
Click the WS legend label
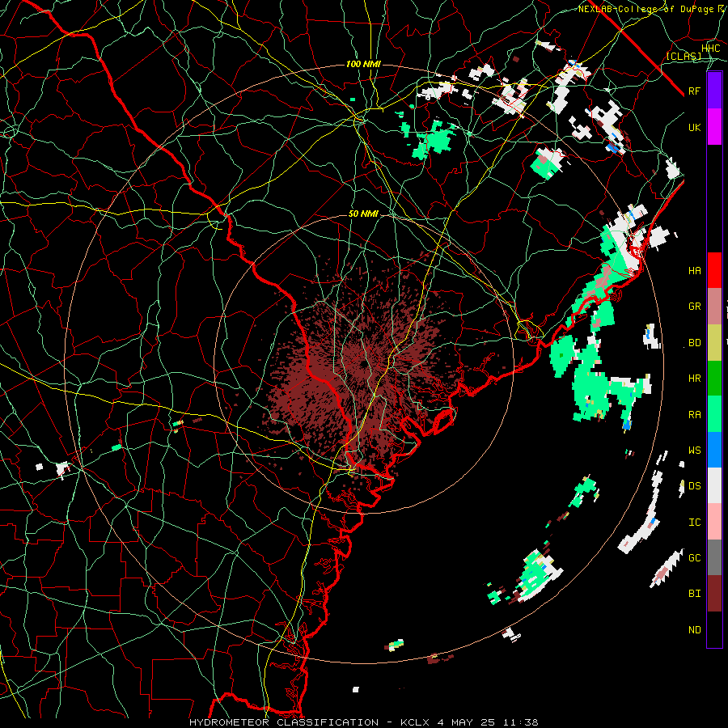(x=694, y=451)
